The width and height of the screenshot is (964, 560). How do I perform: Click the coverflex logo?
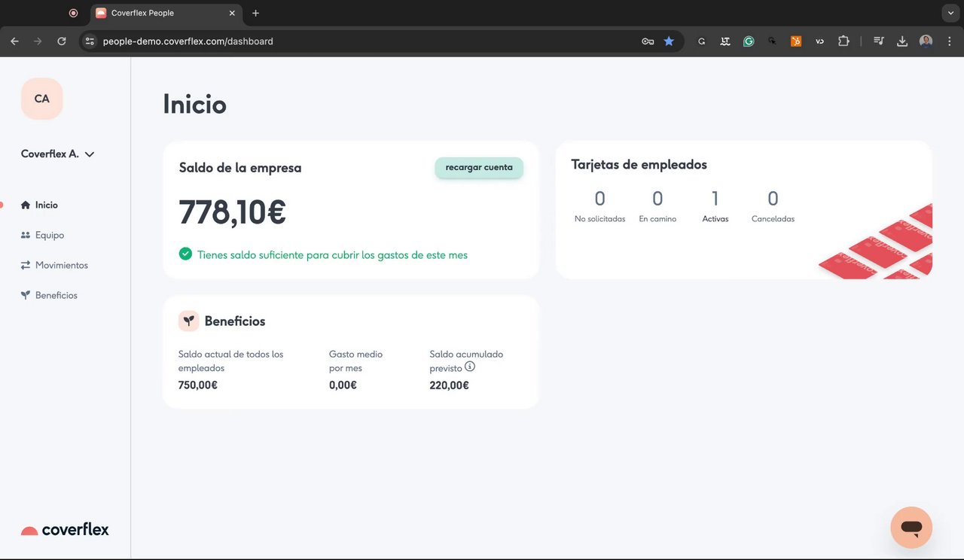pyautogui.click(x=65, y=530)
